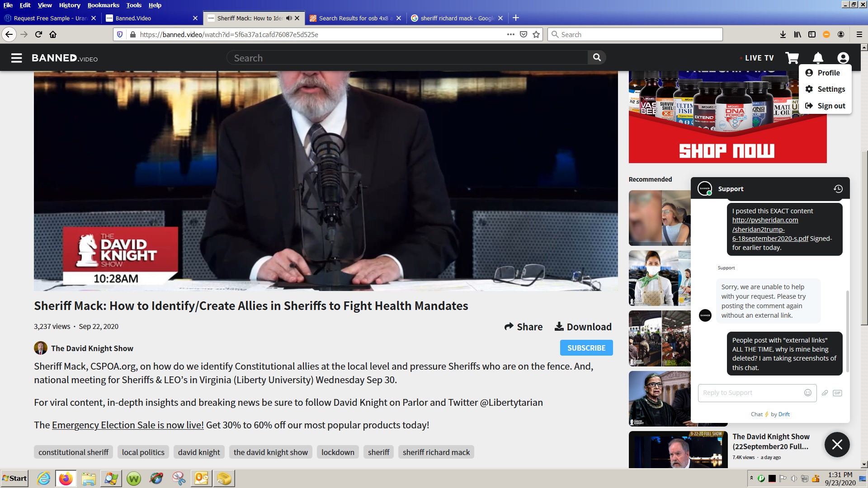
Task: Open Firefox application menu
Action: (859, 34)
